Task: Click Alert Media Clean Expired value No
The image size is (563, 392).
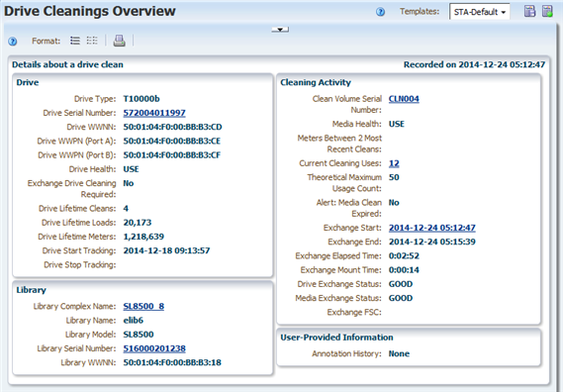Action: click(x=394, y=203)
